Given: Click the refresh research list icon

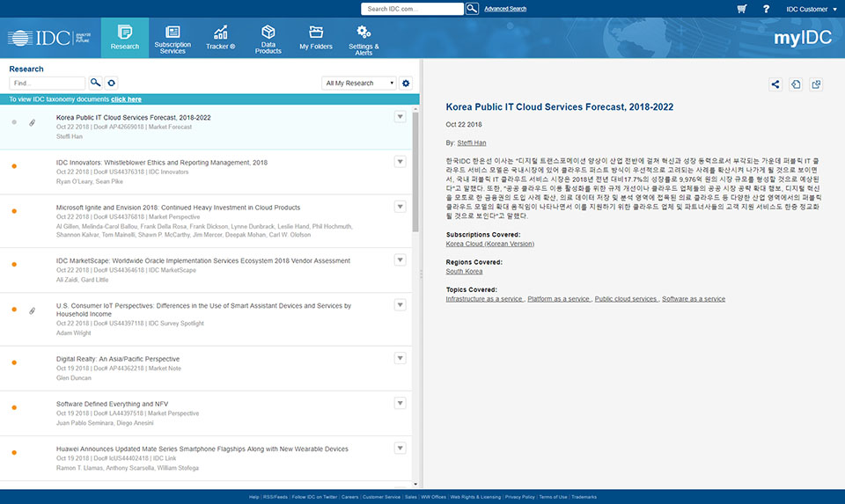Looking at the screenshot, I should (x=111, y=83).
